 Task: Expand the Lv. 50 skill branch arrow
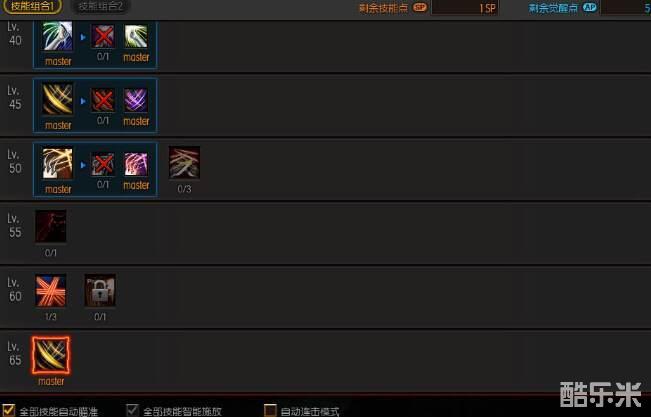click(83, 165)
